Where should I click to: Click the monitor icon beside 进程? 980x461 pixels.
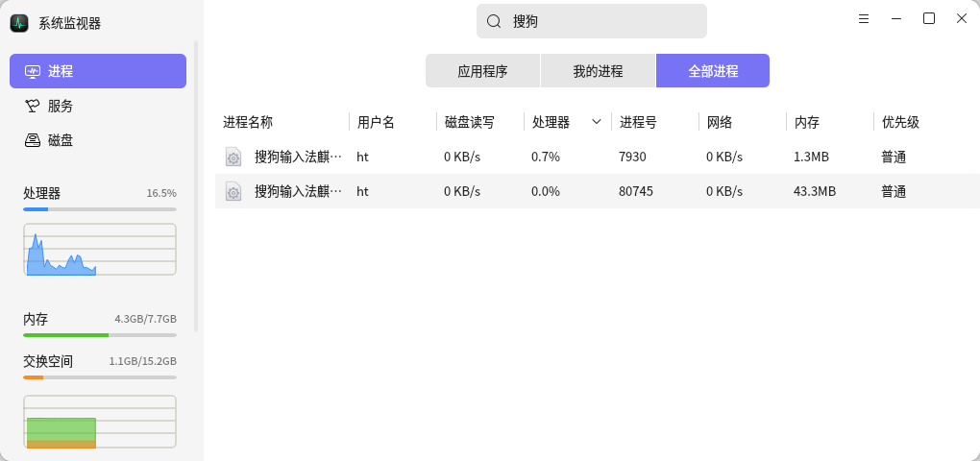click(33, 71)
